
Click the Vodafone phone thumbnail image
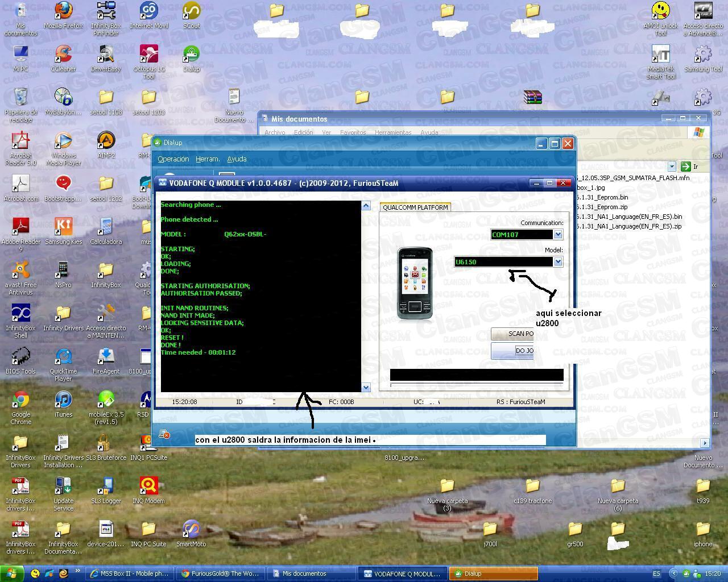(415, 283)
